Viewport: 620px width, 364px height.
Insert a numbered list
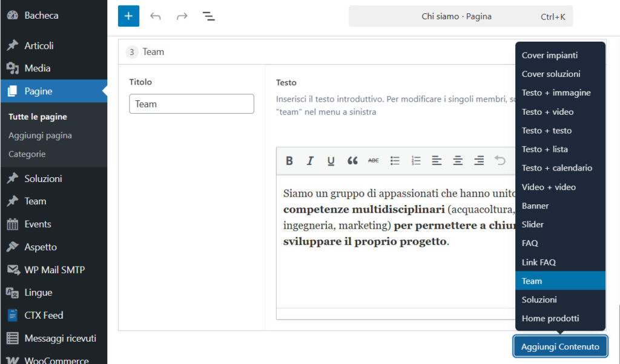416,160
